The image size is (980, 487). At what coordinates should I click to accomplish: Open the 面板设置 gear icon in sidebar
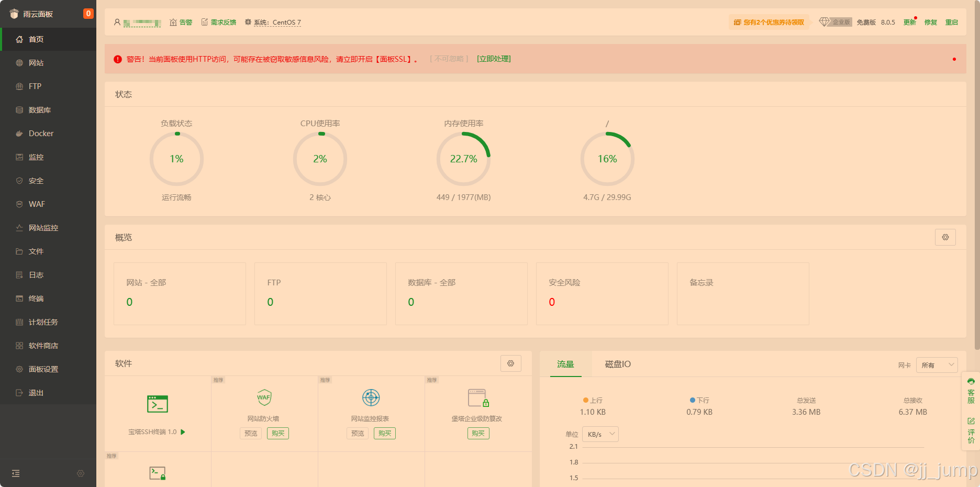point(19,369)
